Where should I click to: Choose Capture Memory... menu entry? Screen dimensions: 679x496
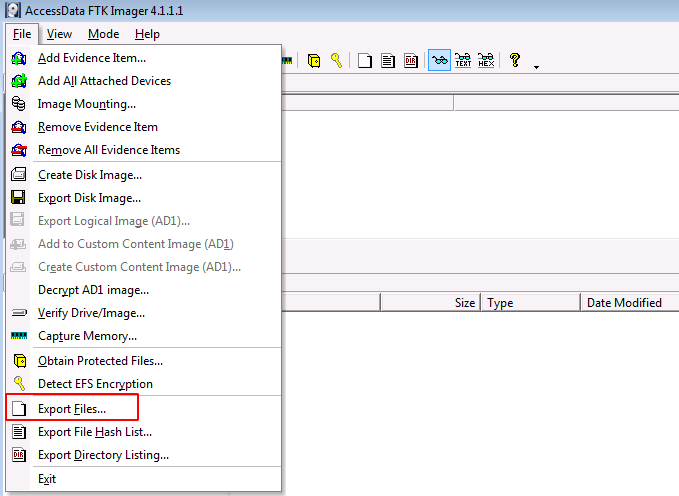[x=144, y=335]
